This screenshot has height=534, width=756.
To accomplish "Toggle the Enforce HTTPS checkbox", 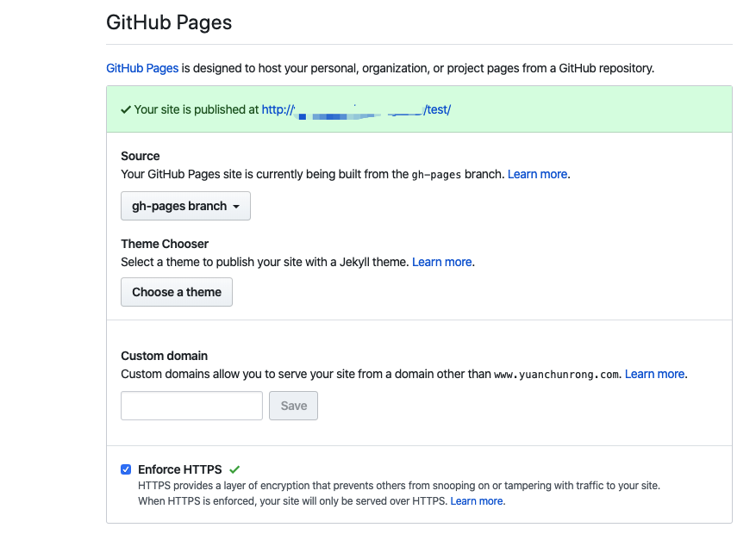I will point(126,469).
